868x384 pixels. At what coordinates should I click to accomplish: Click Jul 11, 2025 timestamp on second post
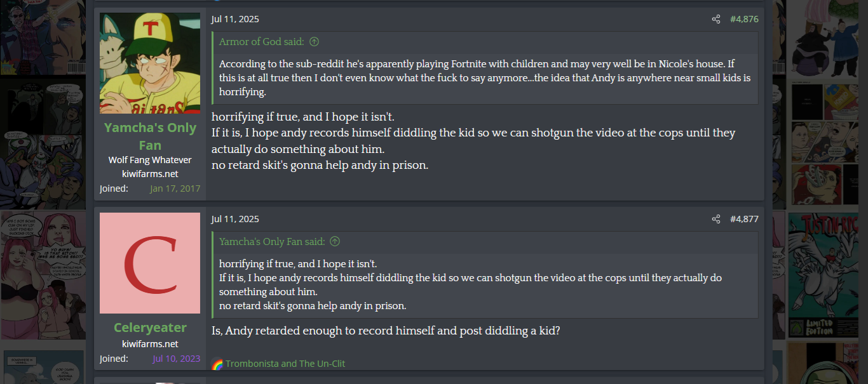(235, 219)
